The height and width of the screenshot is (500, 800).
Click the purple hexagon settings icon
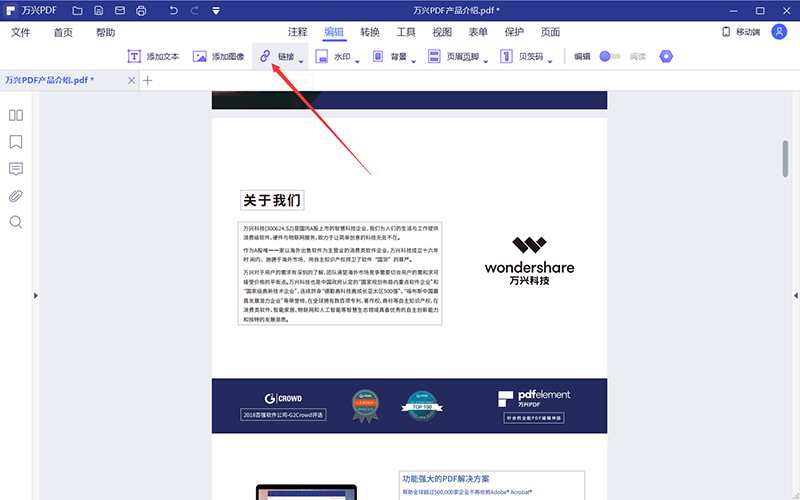666,56
